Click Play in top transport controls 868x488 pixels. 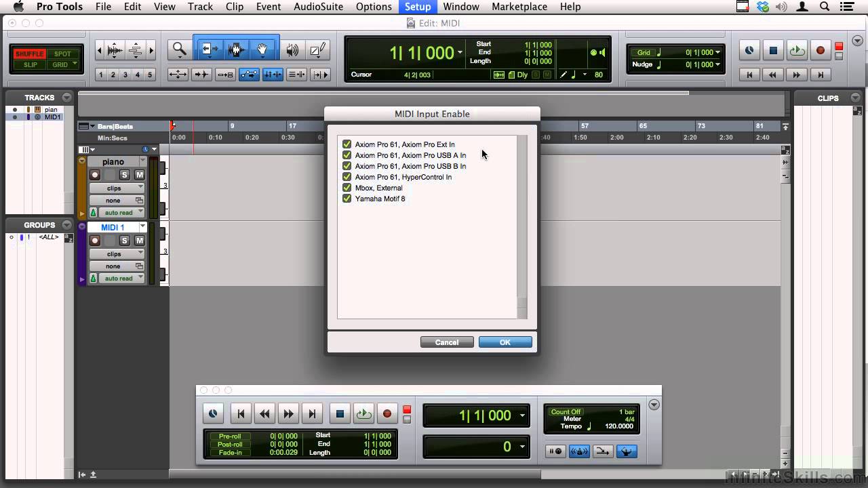pos(797,50)
